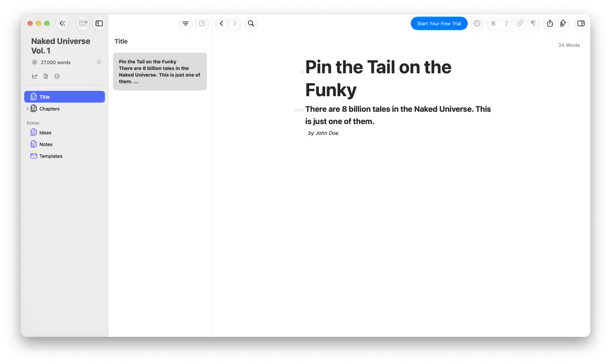
Task: Click the 8 billion tales subheading
Action: (398, 115)
